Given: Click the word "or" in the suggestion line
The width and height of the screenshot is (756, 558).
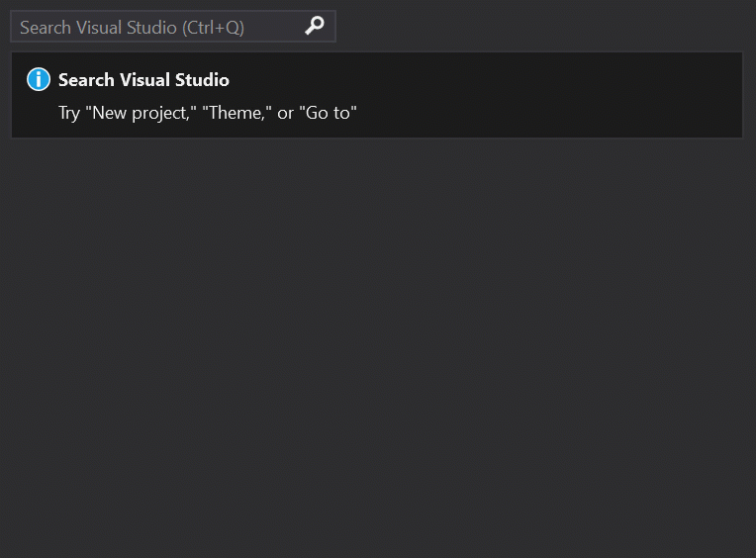Looking at the screenshot, I should tap(285, 113).
